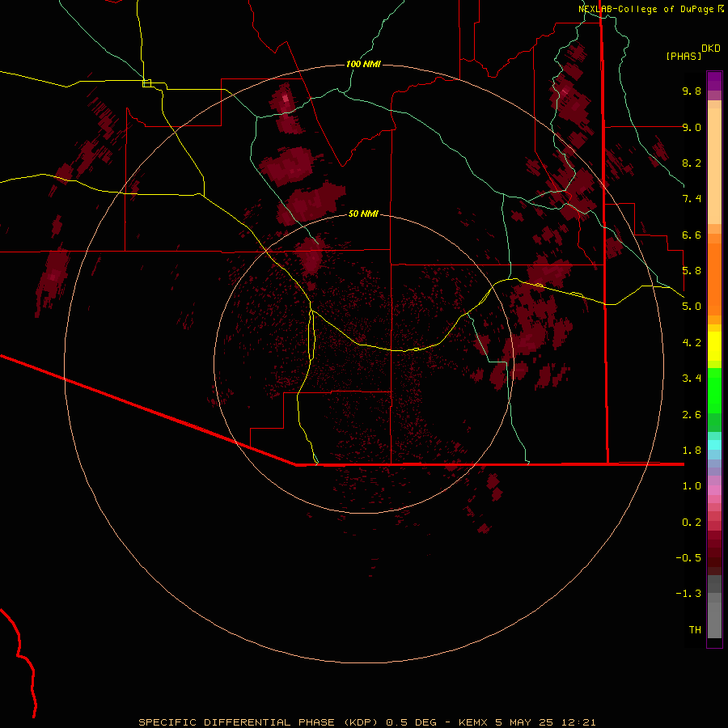728x728 pixels.
Task: Click the 0.2 scale value
Action: tap(692, 523)
